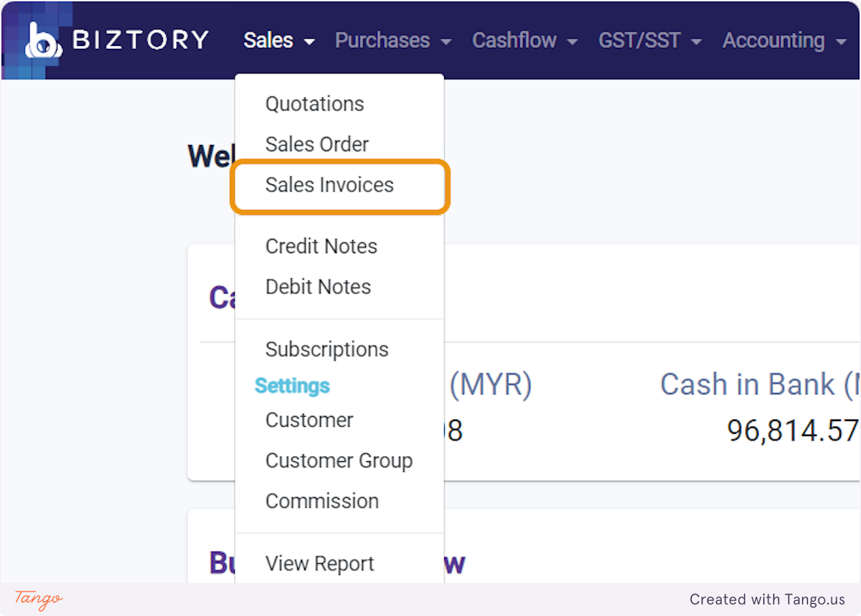Select Customer Group settings

339,460
